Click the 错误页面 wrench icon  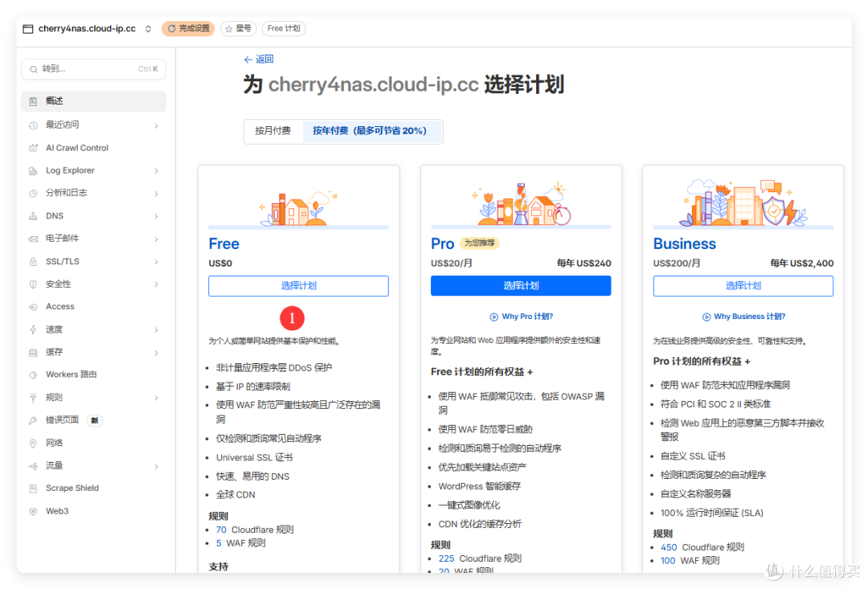(x=33, y=420)
